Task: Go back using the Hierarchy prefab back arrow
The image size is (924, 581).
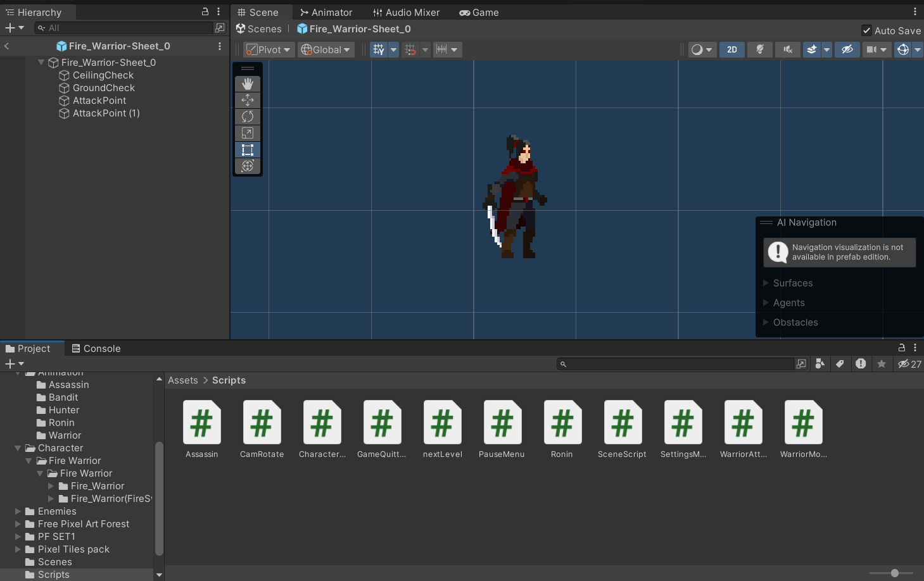Action: (6, 46)
